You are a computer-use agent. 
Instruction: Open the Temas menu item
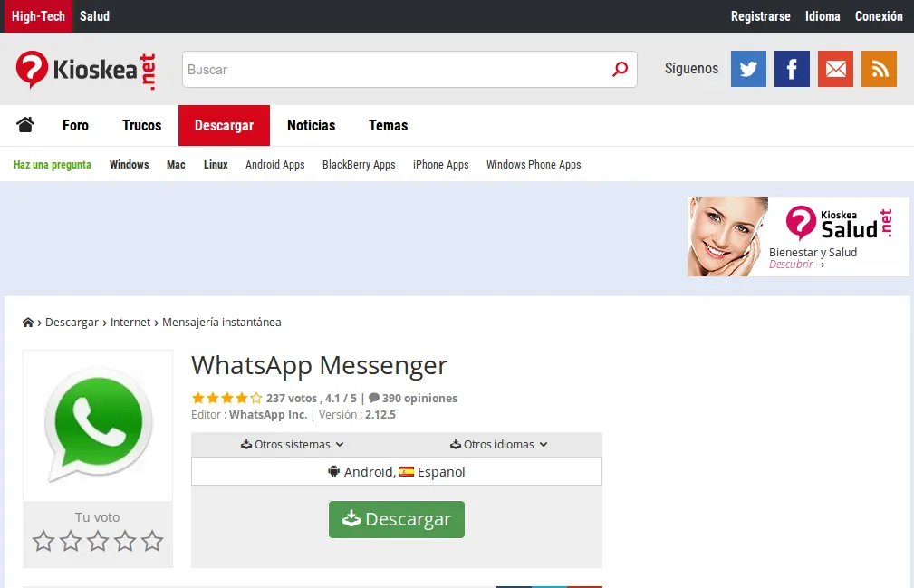click(x=389, y=125)
